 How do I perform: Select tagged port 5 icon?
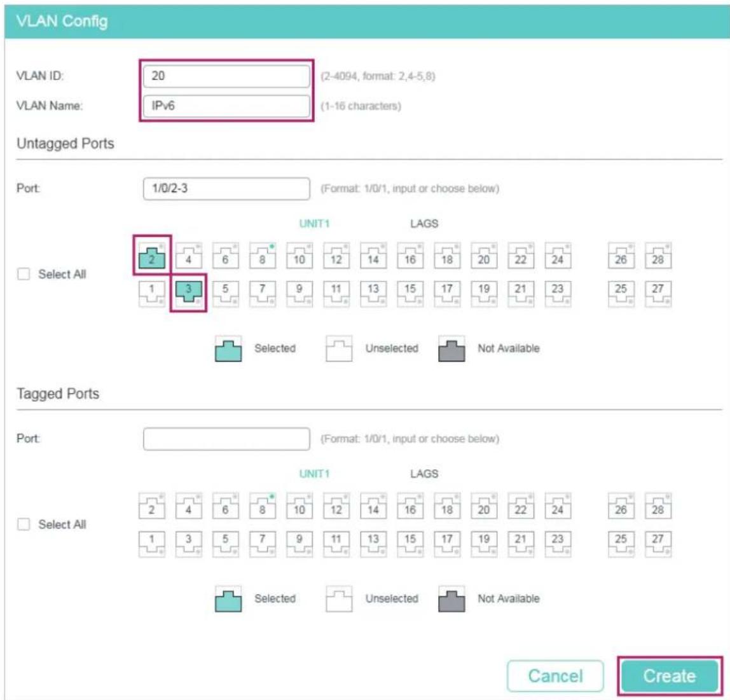225,544
